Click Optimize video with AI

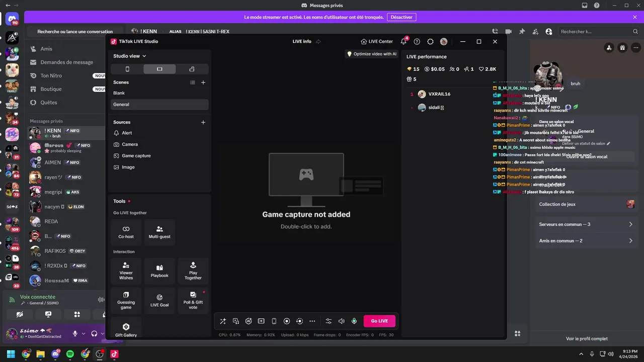[x=371, y=54]
